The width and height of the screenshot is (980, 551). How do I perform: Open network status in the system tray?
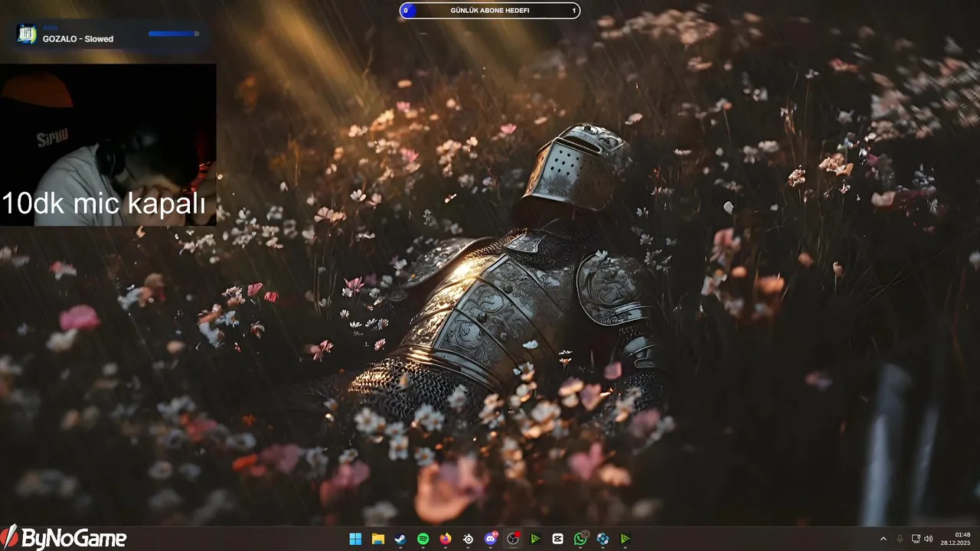coord(916,539)
